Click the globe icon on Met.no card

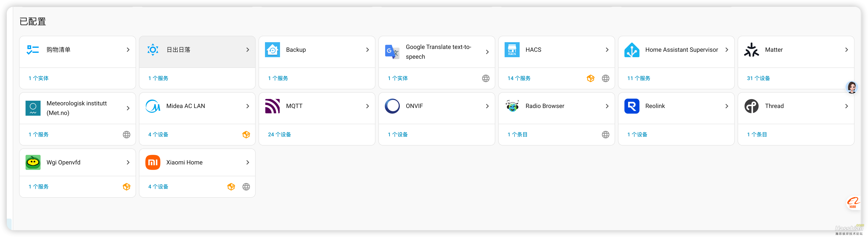126,135
